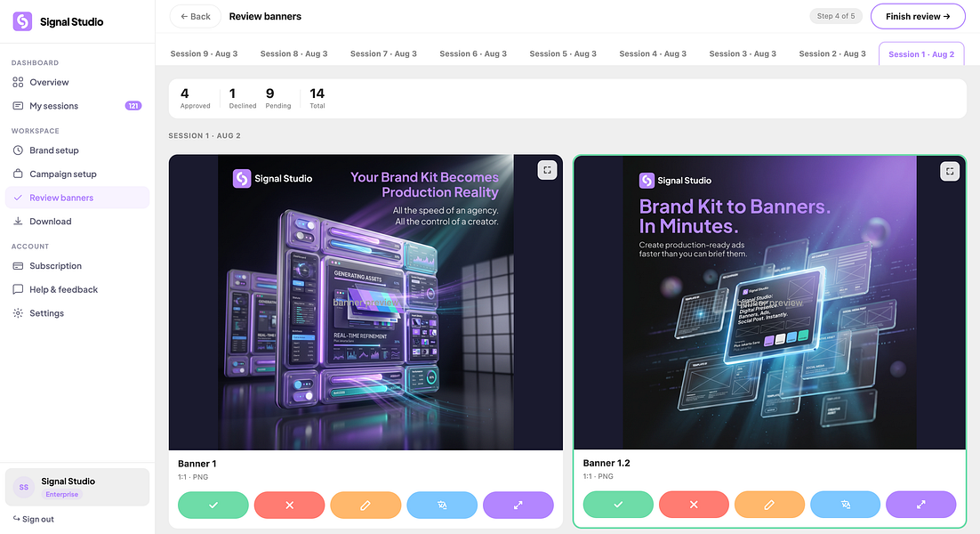980x534 pixels.
Task: Click the 1 Declined stat
Action: click(x=243, y=98)
